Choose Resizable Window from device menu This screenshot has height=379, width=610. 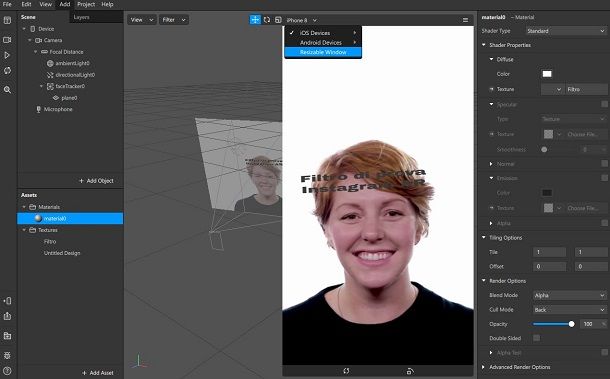pyautogui.click(x=323, y=52)
